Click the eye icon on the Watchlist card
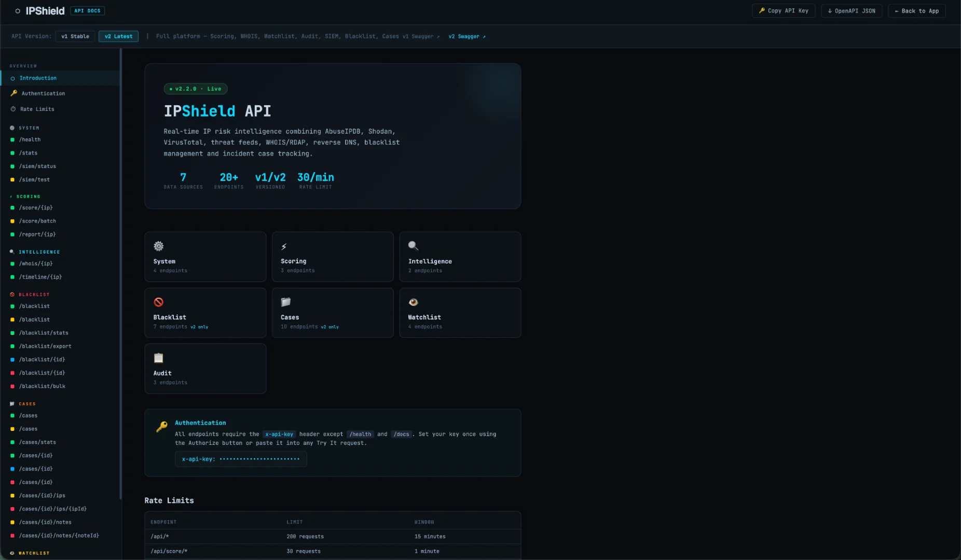Image resolution: width=961 pixels, height=560 pixels. 413,302
